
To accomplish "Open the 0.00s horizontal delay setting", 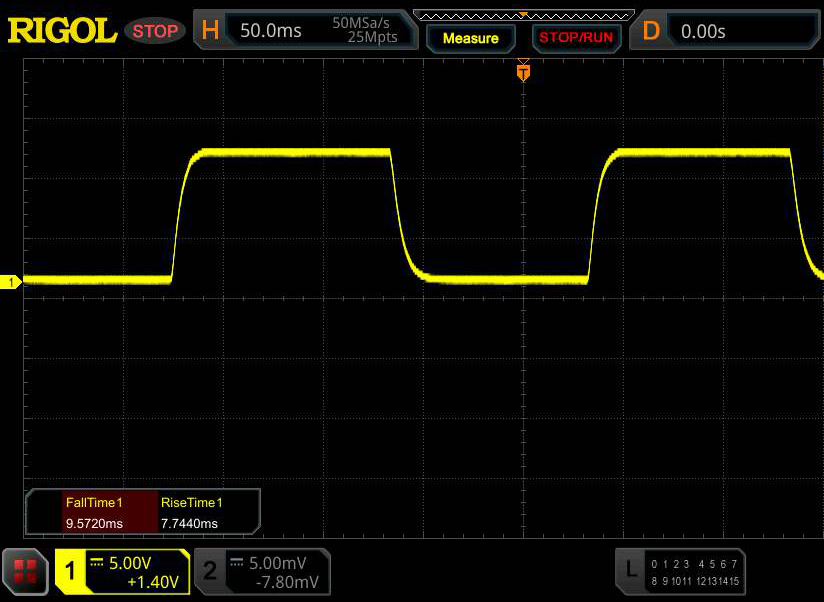I will point(703,31).
